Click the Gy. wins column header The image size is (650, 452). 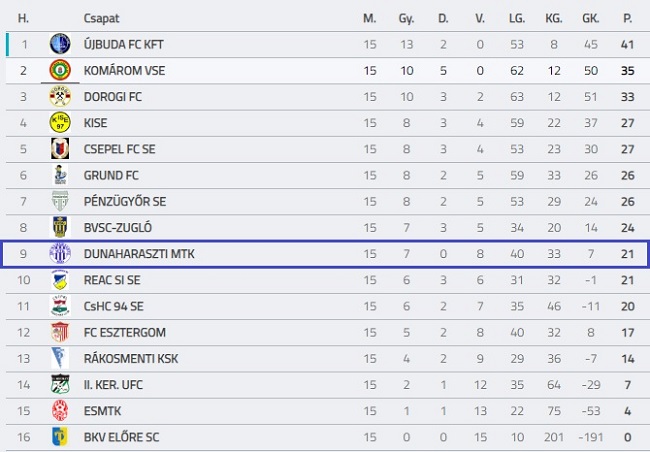coord(406,18)
